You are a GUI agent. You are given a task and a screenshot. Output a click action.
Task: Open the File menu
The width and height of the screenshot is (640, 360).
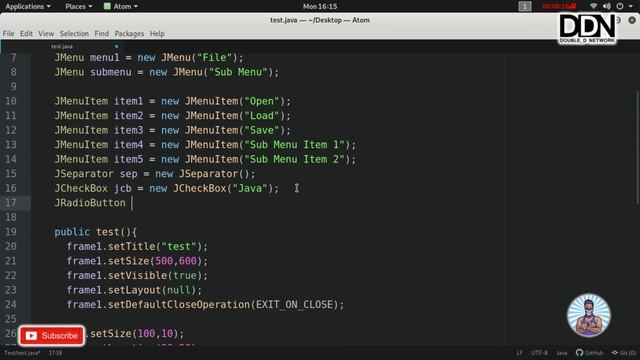point(8,33)
